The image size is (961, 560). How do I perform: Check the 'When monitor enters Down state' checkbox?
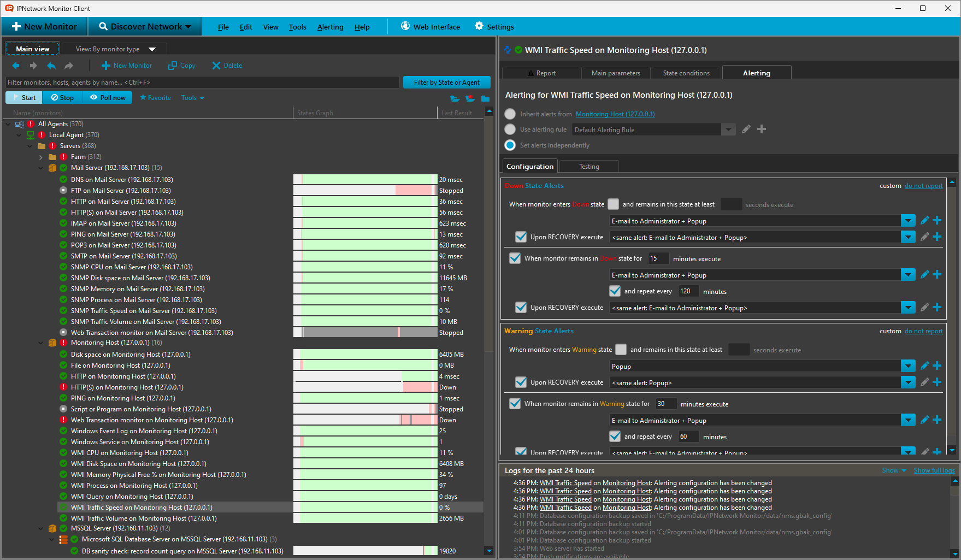pyautogui.click(x=614, y=204)
